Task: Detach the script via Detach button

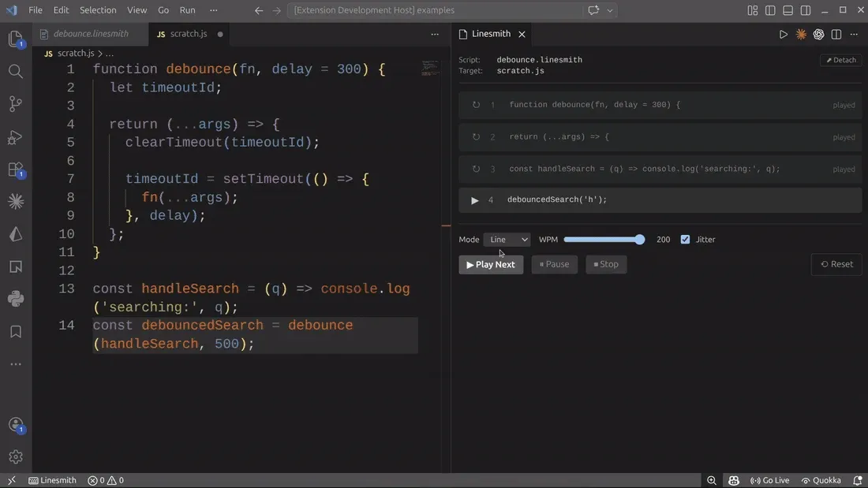Action: pos(841,60)
